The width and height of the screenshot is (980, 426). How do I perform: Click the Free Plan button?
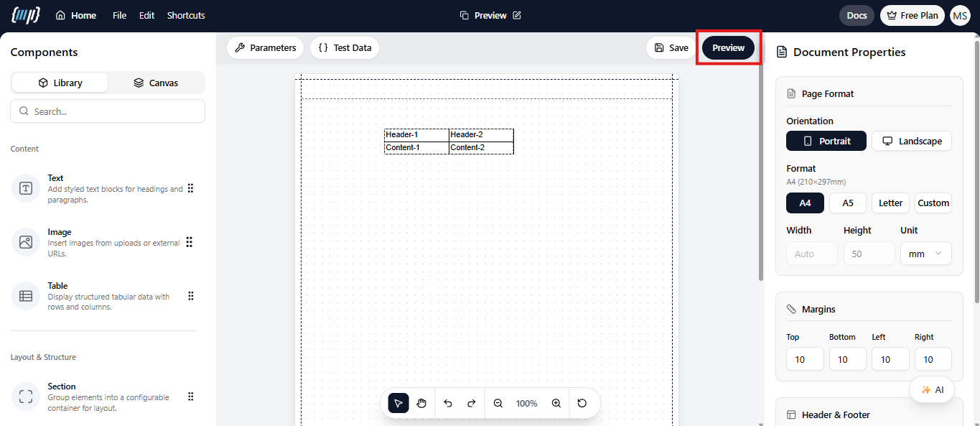point(913,15)
